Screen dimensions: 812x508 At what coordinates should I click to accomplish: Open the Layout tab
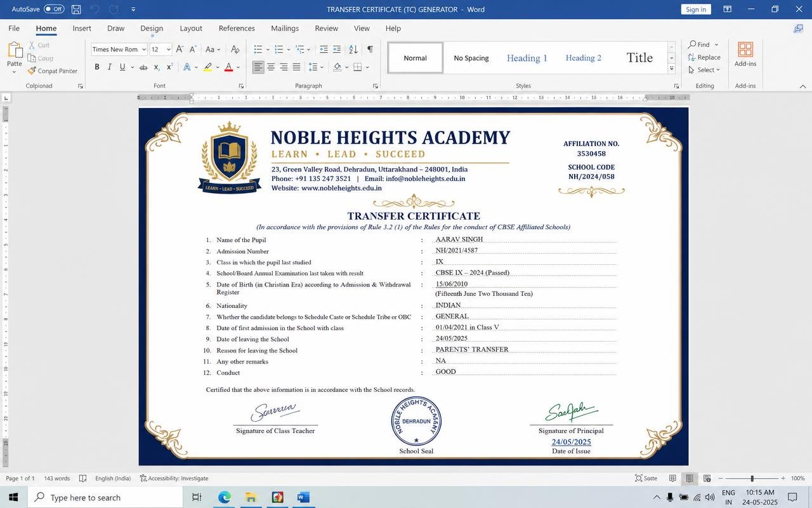(x=191, y=28)
